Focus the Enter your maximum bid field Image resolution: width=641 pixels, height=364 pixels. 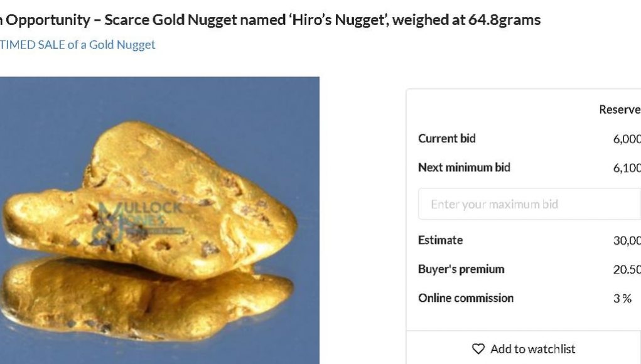click(x=529, y=204)
